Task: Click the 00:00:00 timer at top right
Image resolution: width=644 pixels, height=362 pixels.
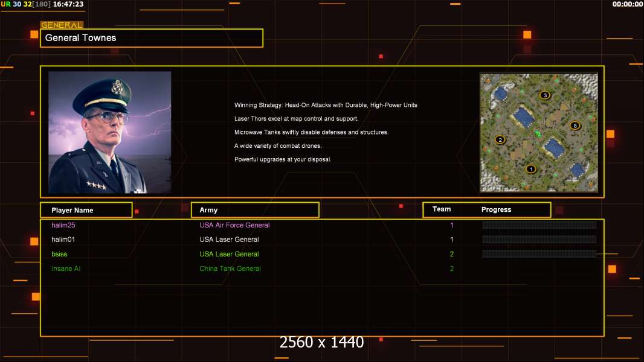Action: point(627,4)
